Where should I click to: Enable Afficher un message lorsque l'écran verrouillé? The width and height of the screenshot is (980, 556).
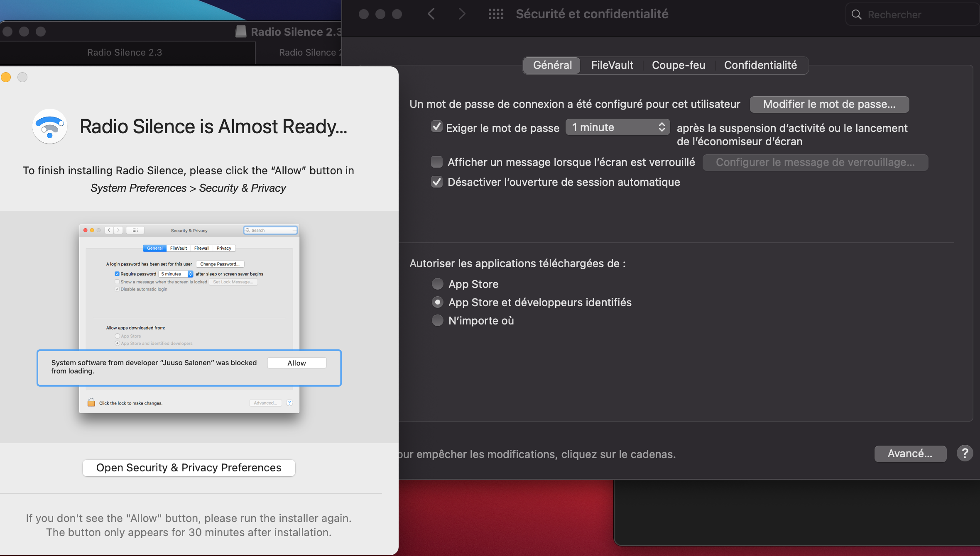pyautogui.click(x=436, y=162)
